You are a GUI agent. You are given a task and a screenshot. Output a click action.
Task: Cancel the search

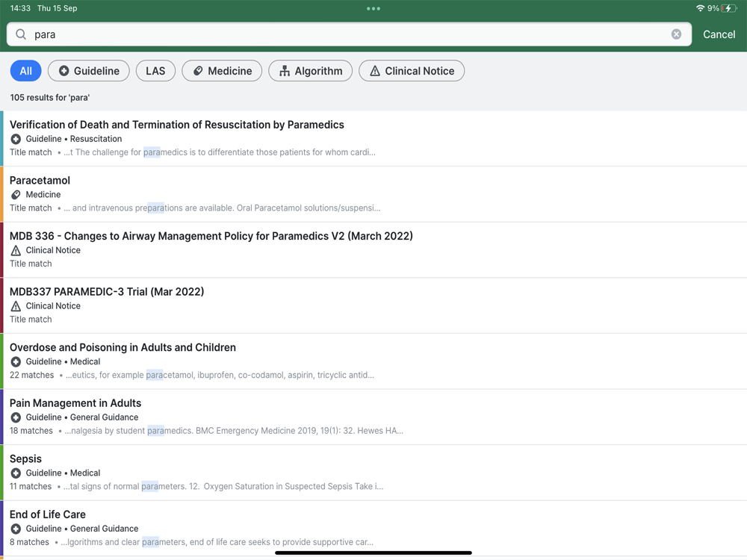coord(719,34)
